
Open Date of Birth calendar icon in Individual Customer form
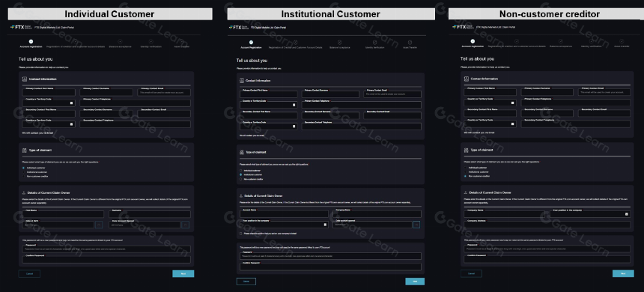99,225
